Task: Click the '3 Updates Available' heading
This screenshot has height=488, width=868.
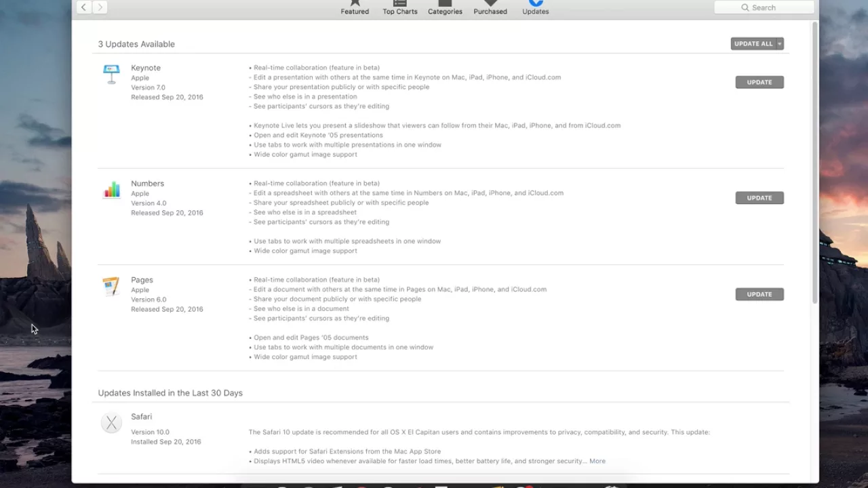Action: tap(136, 44)
